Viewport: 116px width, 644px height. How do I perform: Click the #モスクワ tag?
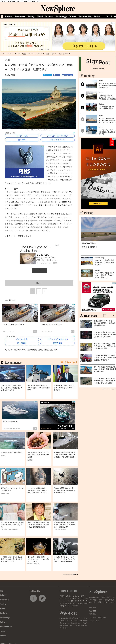coord(18,350)
